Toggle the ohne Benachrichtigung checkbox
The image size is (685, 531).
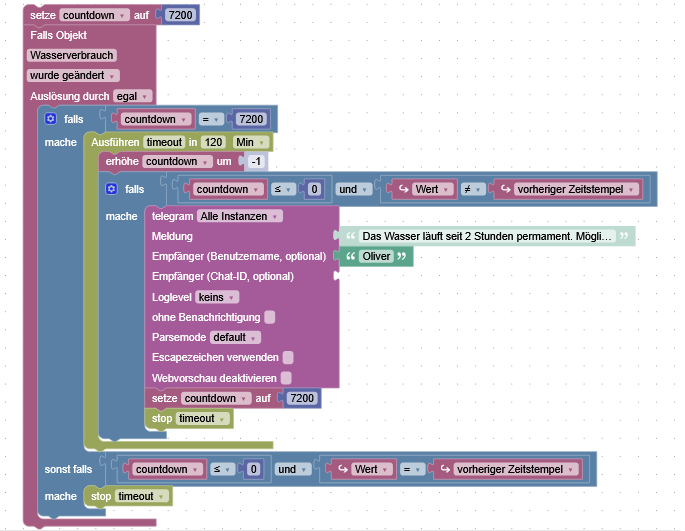coord(270,317)
